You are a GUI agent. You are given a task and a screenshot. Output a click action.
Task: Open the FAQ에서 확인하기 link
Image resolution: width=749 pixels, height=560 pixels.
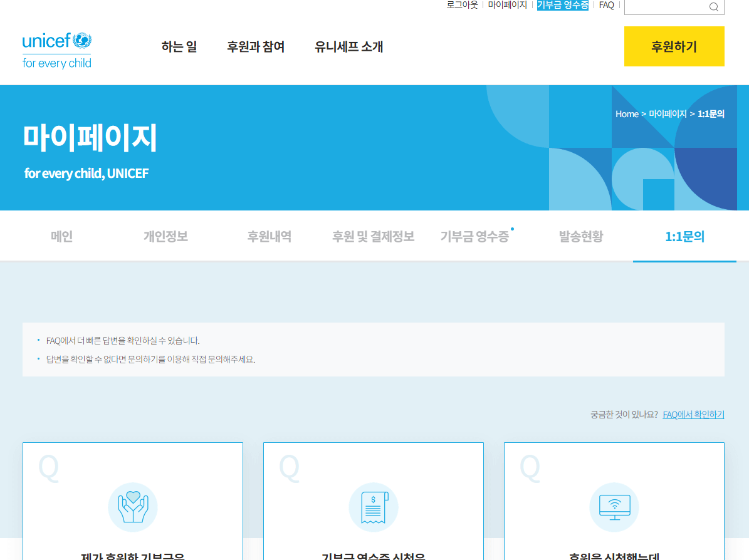pyautogui.click(x=693, y=414)
